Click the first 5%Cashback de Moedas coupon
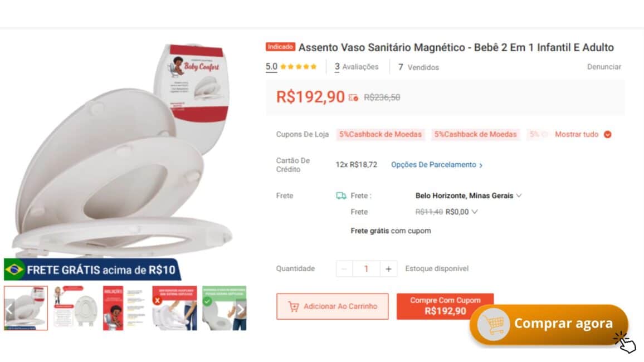This screenshot has width=644, height=362. pos(380,134)
